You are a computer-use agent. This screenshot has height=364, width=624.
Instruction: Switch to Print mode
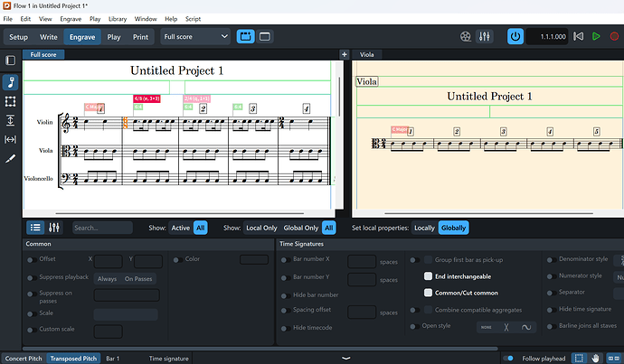pyautogui.click(x=140, y=37)
